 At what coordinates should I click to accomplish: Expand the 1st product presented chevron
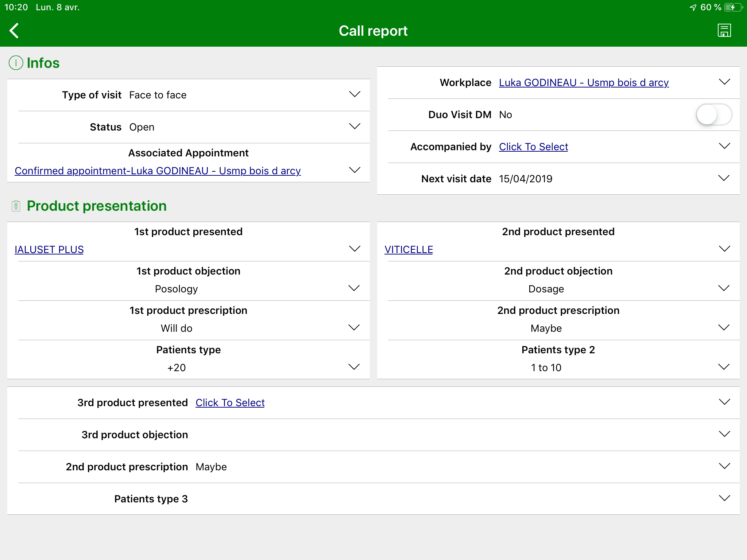[355, 249]
